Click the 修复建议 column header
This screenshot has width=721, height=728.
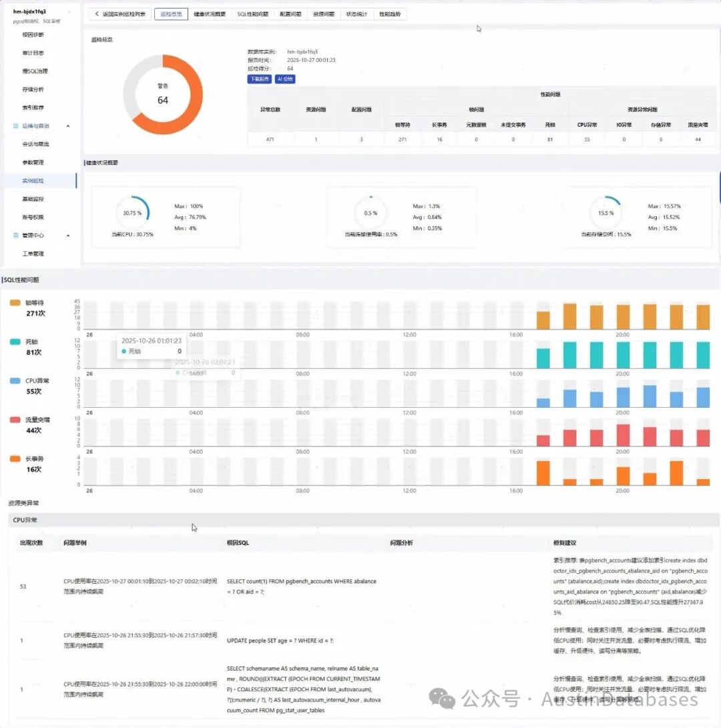coord(564,542)
